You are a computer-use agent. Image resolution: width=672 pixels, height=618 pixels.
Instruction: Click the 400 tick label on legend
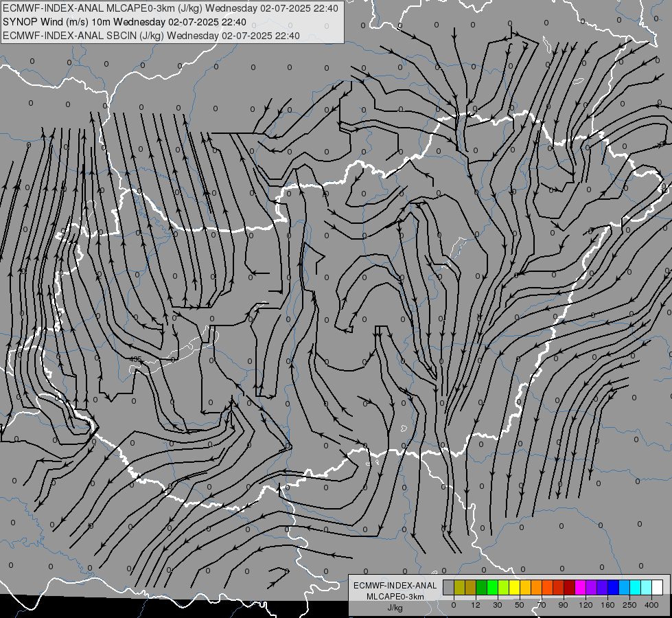click(x=651, y=605)
